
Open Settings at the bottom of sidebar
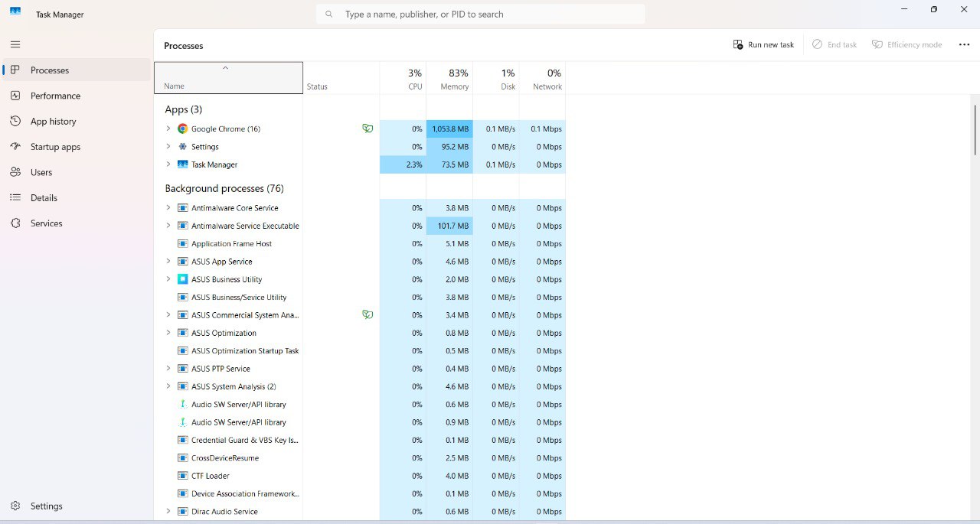tap(46, 506)
